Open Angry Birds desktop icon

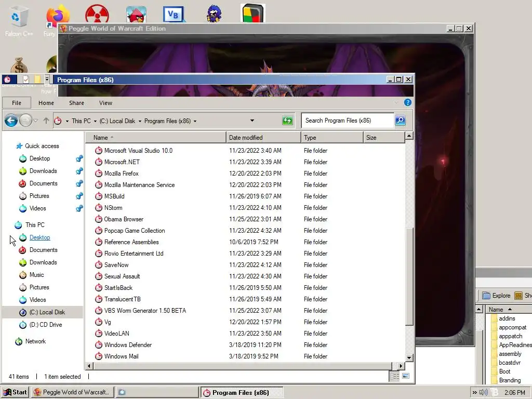pyautogui.click(x=136, y=15)
